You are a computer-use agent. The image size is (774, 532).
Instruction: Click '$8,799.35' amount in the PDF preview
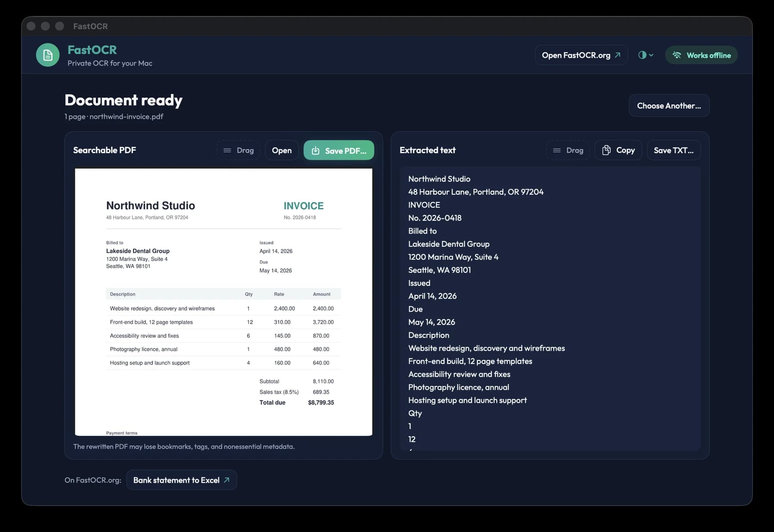coord(321,403)
